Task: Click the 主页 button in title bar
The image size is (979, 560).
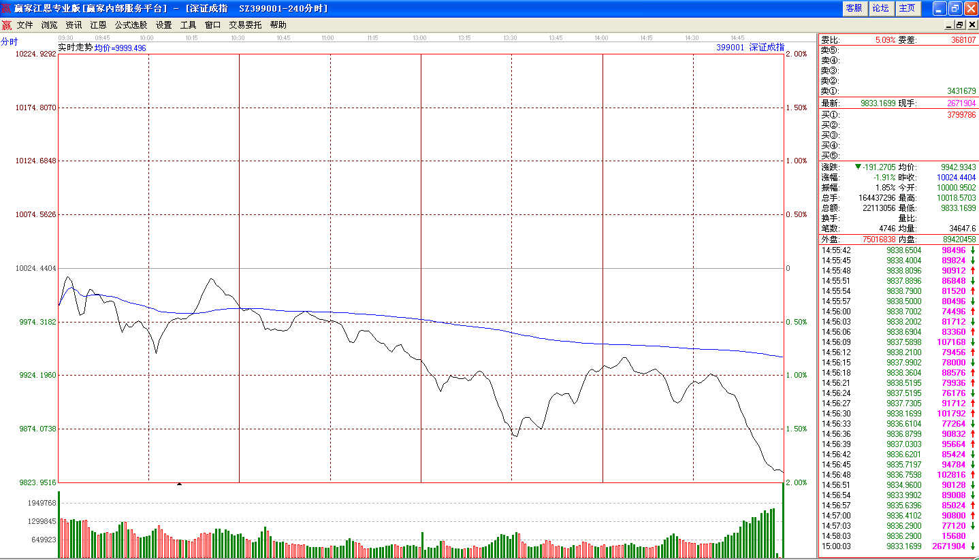Action: click(908, 8)
